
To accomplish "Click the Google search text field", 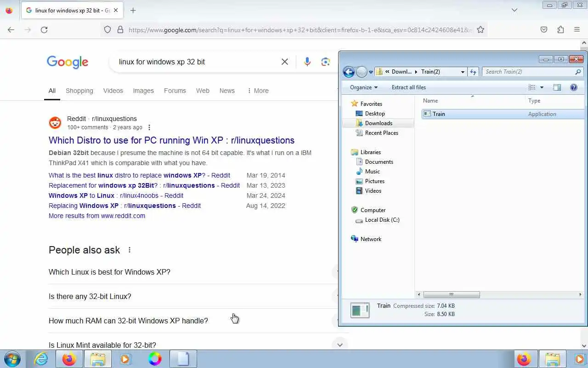I will (197, 62).
